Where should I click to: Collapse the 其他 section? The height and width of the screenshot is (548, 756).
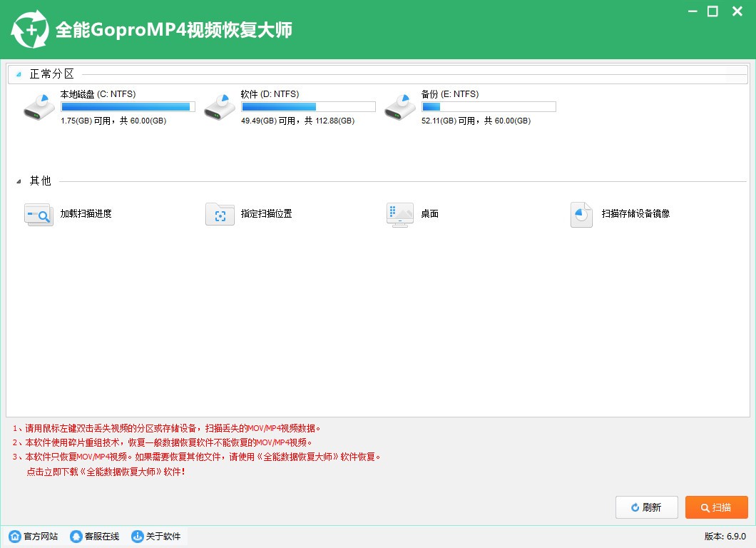pyautogui.click(x=19, y=181)
